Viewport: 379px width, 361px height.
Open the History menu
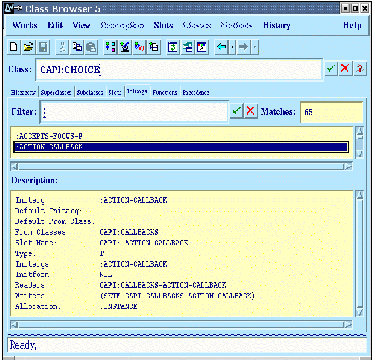[277, 25]
